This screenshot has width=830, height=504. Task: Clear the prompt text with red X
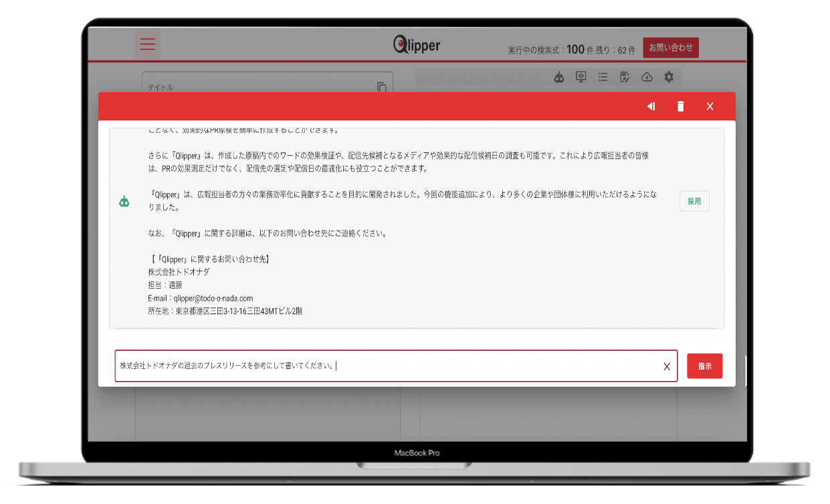[666, 366]
